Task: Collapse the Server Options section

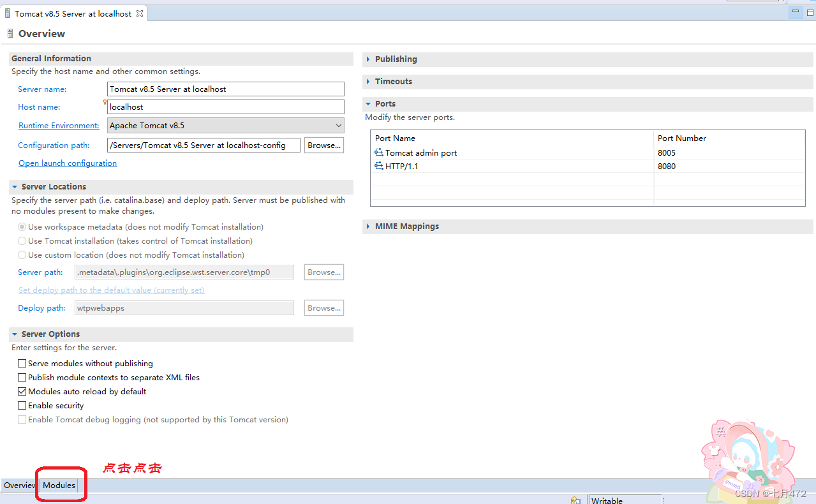Action: 15,334
